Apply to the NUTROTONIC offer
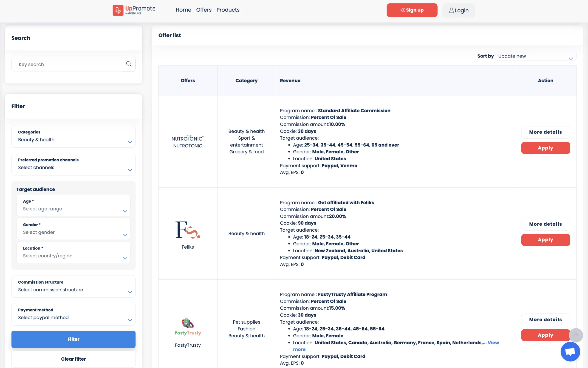The height and width of the screenshot is (368, 588). pyautogui.click(x=546, y=148)
